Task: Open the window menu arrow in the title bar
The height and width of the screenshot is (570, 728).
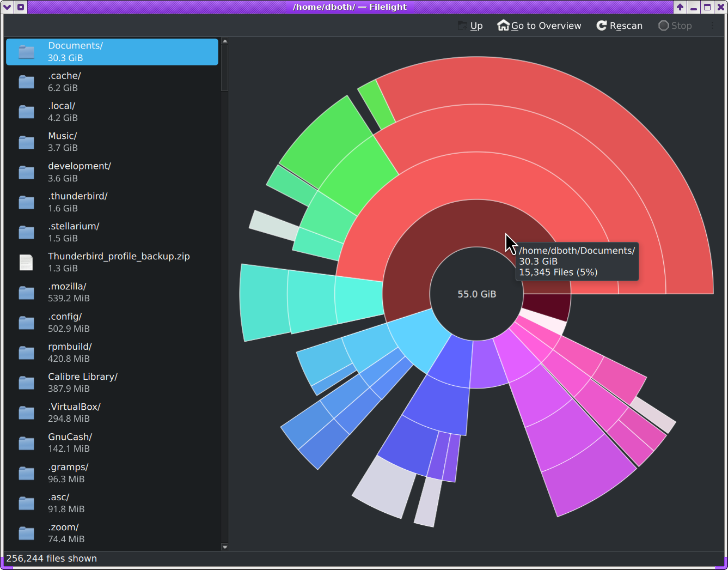Action: [8, 7]
